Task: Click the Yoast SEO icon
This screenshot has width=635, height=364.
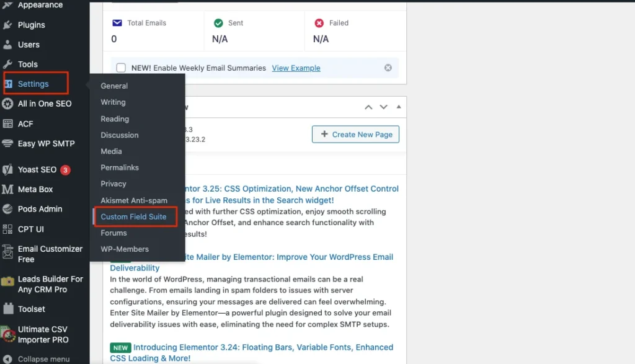Action: (7, 169)
